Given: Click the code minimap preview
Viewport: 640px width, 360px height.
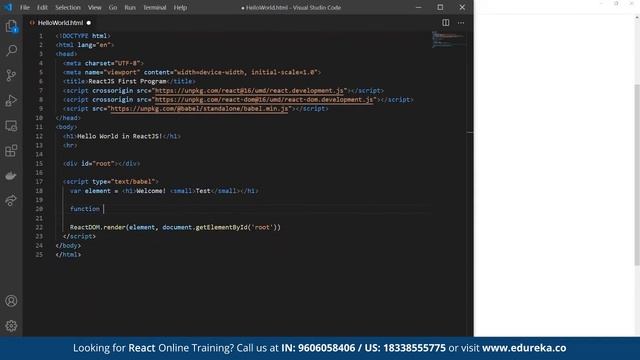Looking at the screenshot, I should coord(448,39).
